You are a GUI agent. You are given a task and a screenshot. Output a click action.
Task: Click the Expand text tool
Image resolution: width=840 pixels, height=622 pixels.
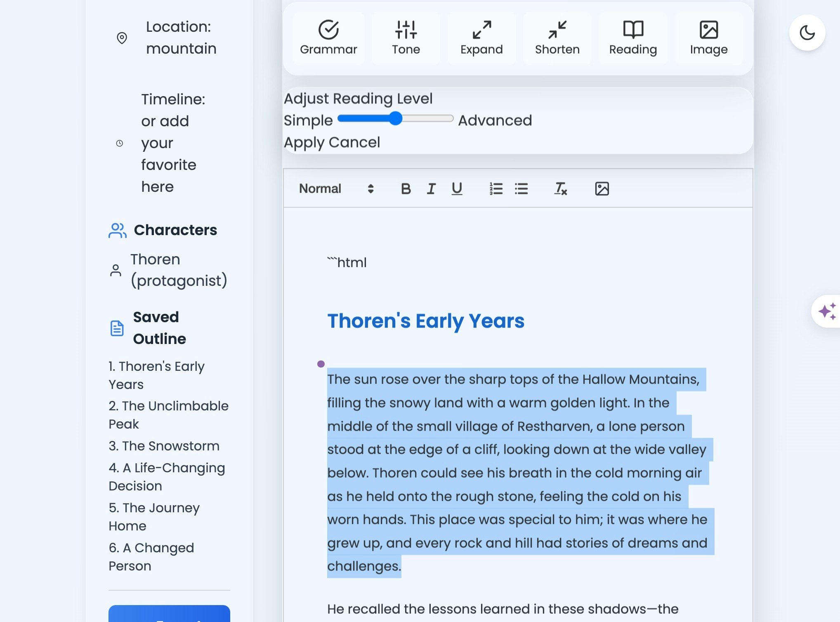coord(481,38)
